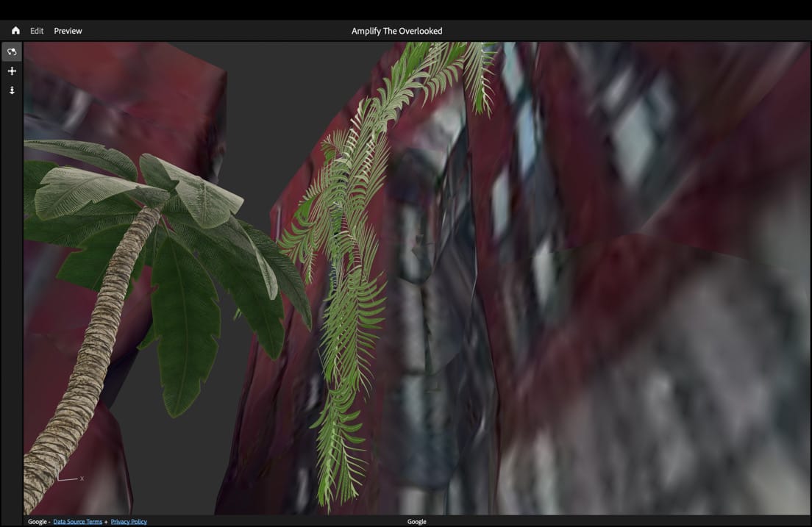This screenshot has width=812, height=527.
Task: Switch to the Edit tab
Action: pyautogui.click(x=36, y=31)
